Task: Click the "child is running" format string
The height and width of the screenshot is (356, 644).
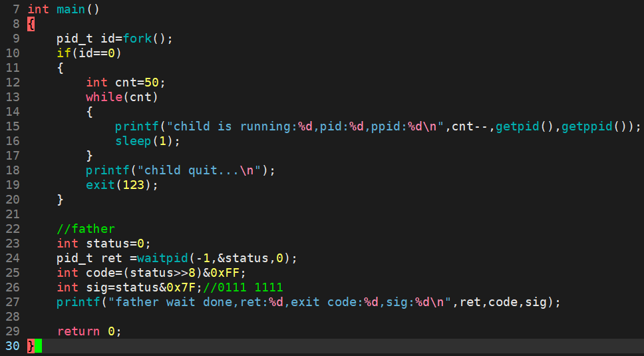Action: (305, 126)
